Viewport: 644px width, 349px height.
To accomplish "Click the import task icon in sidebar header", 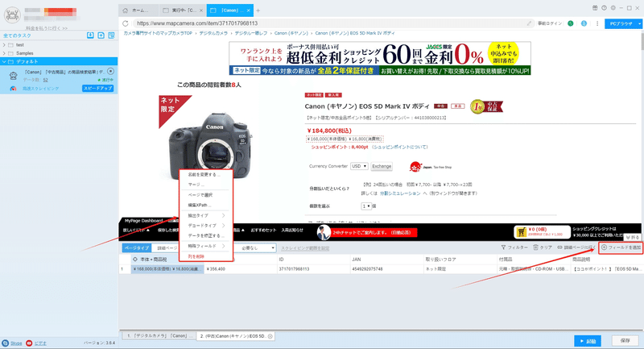I will pos(90,35).
